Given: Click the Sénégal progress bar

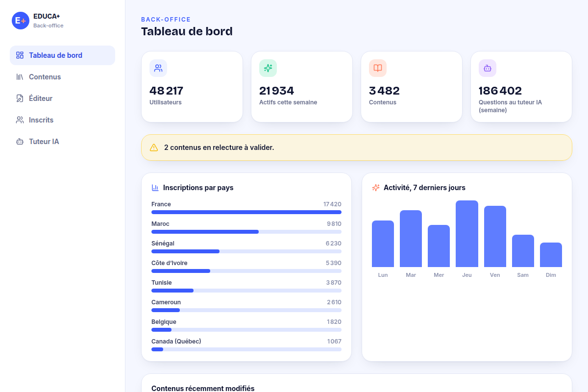Looking at the screenshot, I should (x=246, y=251).
